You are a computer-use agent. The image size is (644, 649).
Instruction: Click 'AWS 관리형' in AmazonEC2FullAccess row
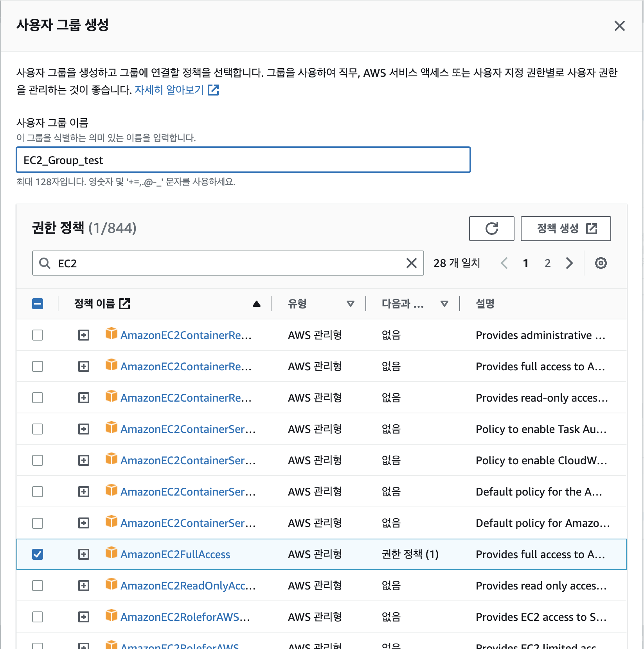coord(315,554)
